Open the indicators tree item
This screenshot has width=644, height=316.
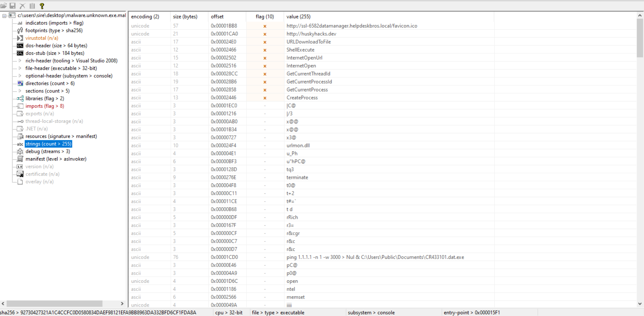pyautogui.click(x=54, y=23)
